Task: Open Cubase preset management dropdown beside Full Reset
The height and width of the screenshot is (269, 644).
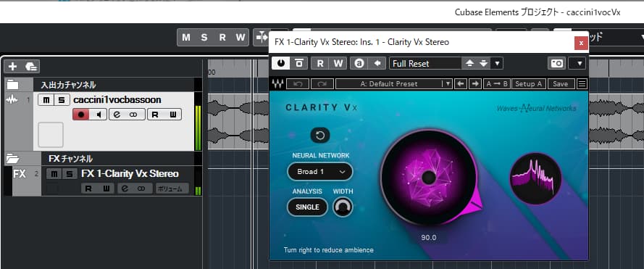Action: pos(497,63)
